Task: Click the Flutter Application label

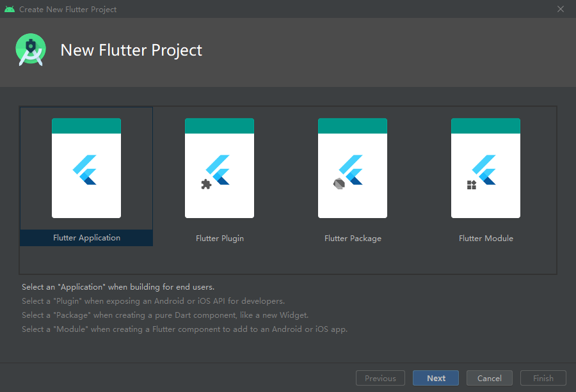Action: 86,238
